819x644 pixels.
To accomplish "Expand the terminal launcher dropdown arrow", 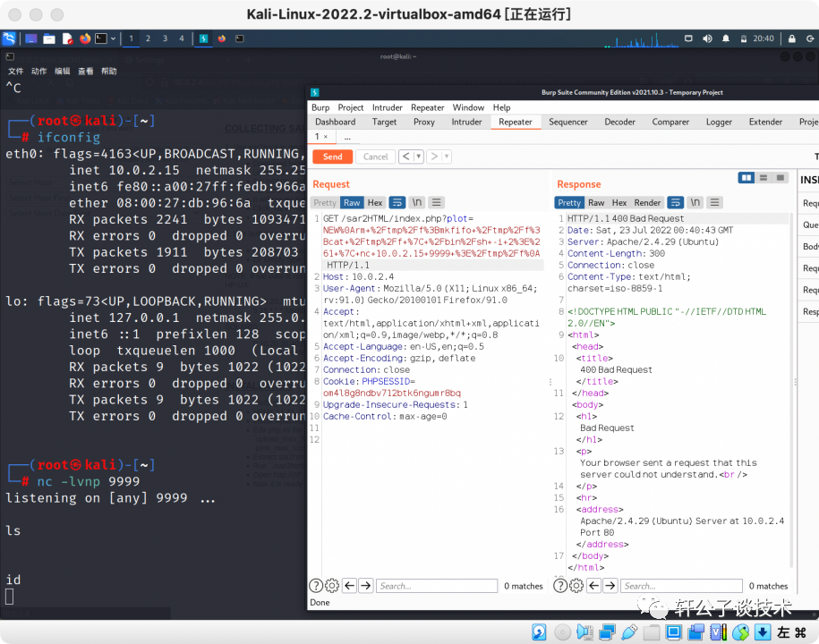I will (x=114, y=38).
